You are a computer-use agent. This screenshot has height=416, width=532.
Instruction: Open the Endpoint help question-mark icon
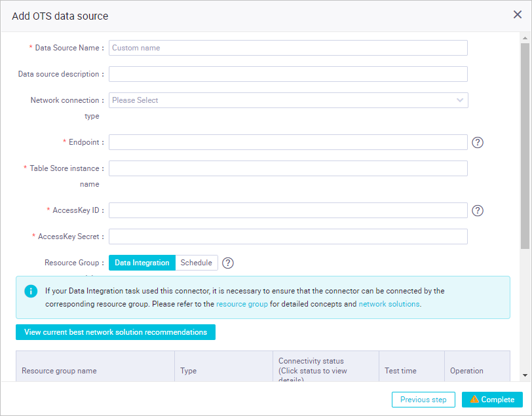click(x=478, y=143)
